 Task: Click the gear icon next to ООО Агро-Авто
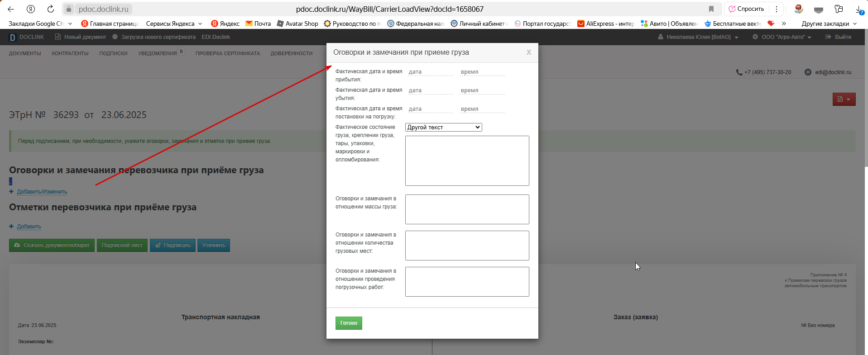755,37
